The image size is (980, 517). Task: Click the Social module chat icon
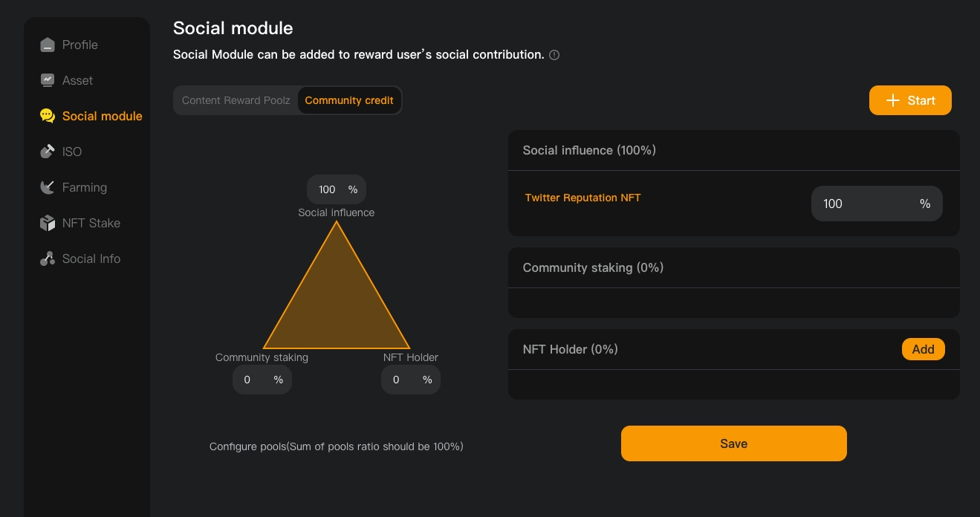(x=48, y=116)
